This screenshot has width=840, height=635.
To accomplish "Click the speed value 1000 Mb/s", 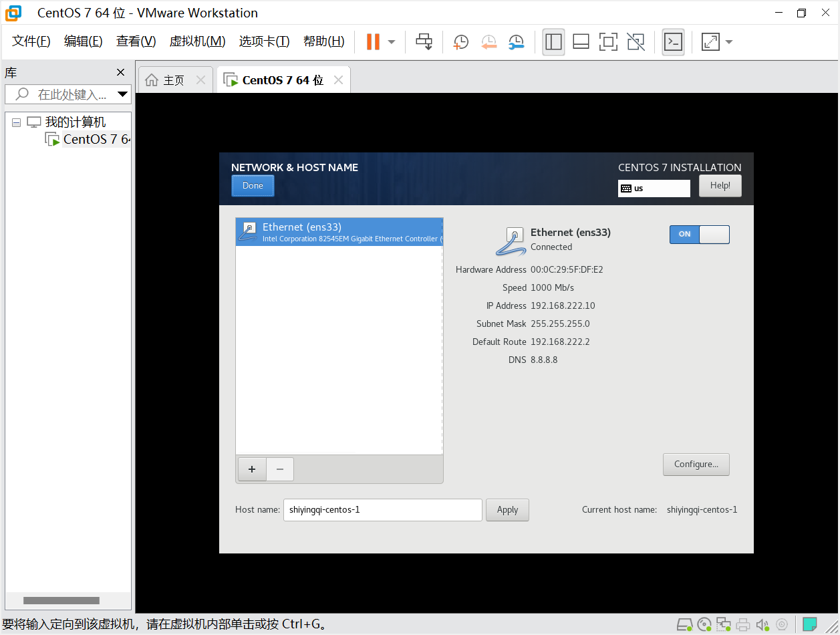I will pyautogui.click(x=552, y=287).
